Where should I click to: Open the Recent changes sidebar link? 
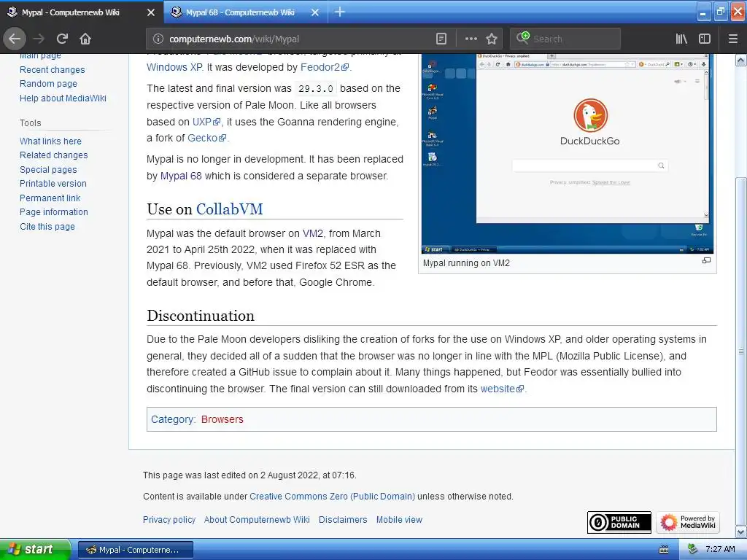[x=53, y=69]
